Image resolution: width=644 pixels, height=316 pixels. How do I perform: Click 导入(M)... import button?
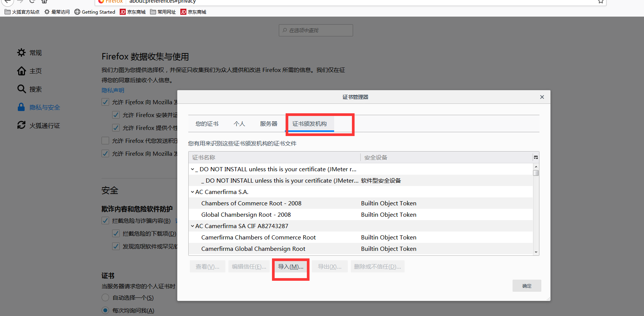(x=291, y=267)
